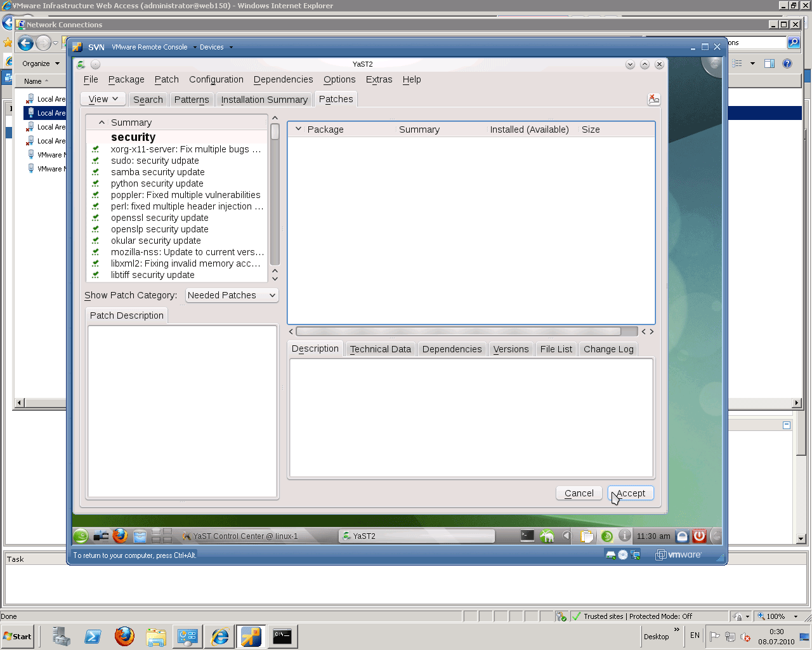Open the Configuration menu
Viewport: 812px width, 650px height.
coord(216,79)
